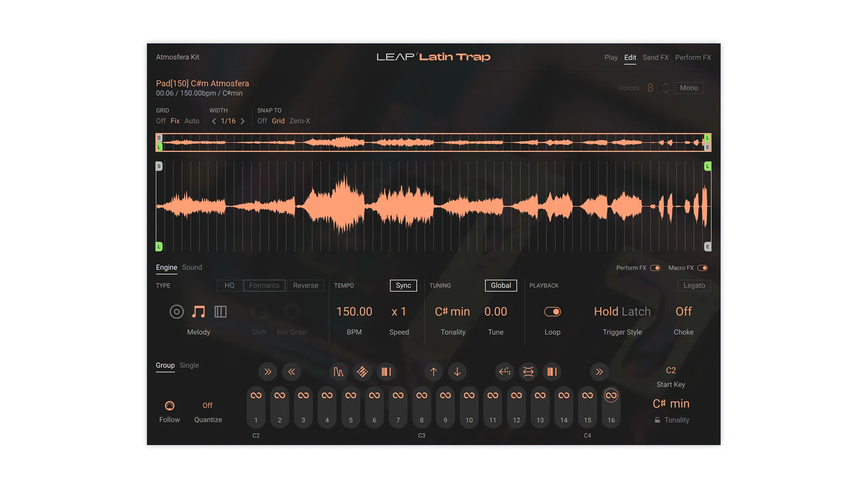
Task: Select the one-shot circle icon under Type
Action: pyautogui.click(x=176, y=312)
